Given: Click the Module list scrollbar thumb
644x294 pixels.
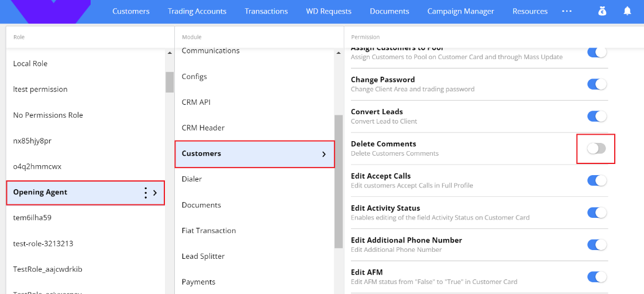Looking at the screenshot, I should 338,182.
